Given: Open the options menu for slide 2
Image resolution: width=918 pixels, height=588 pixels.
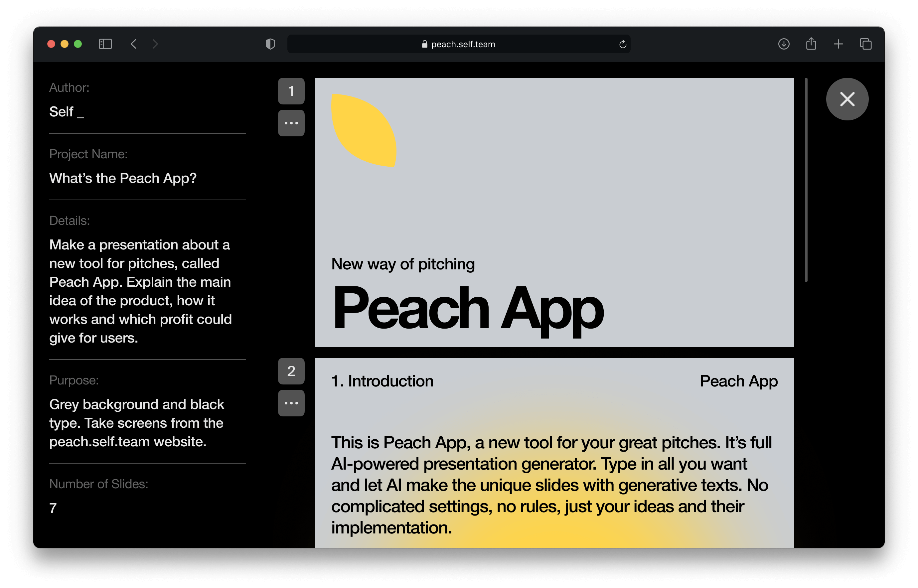Looking at the screenshot, I should pyautogui.click(x=291, y=402).
